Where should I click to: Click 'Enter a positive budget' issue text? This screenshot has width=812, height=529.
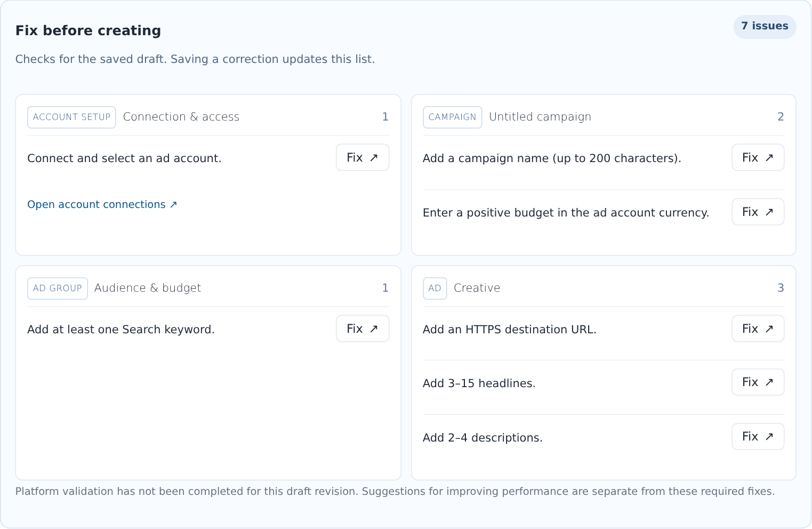tap(566, 213)
